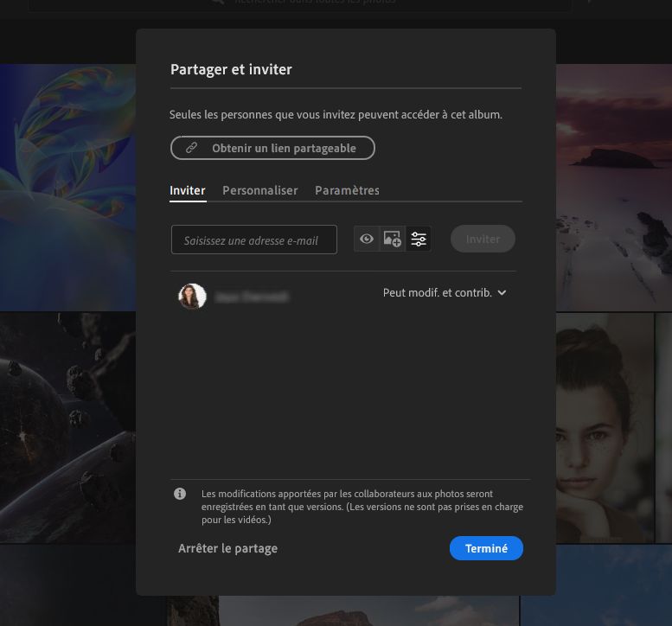Select the view-only eye permission icon

click(367, 239)
